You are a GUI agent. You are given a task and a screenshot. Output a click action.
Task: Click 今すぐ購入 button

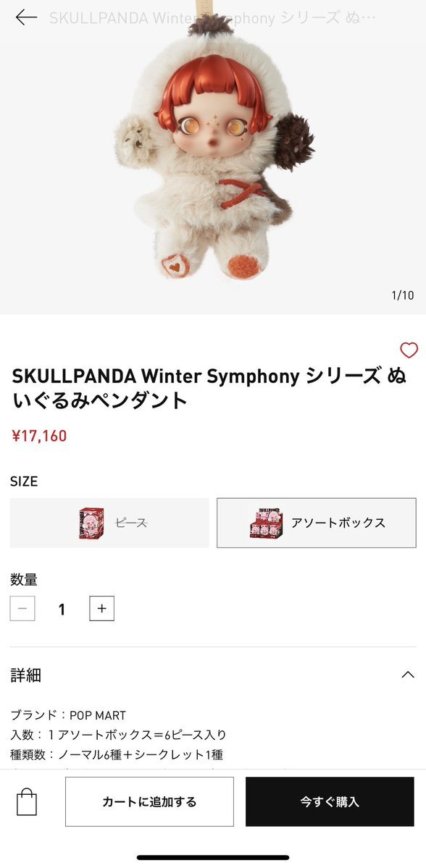click(330, 801)
